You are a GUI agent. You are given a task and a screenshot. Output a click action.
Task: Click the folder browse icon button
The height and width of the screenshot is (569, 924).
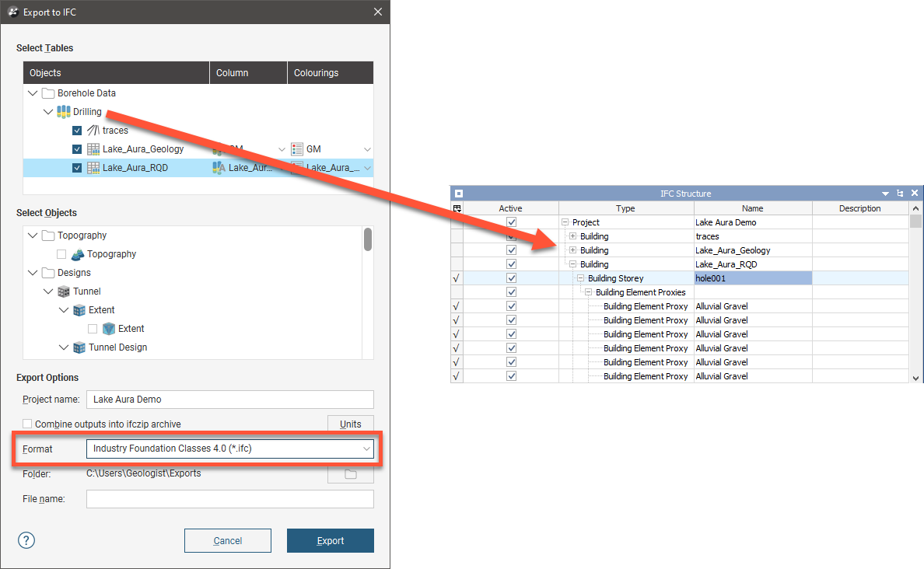pyautogui.click(x=350, y=474)
